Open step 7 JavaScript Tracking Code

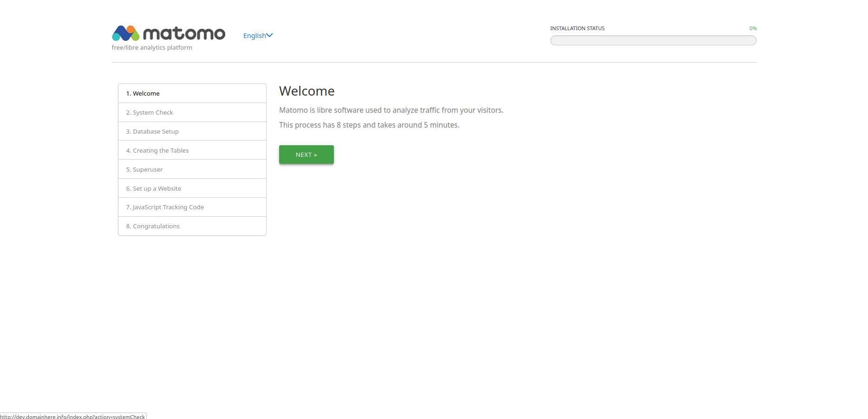click(165, 207)
